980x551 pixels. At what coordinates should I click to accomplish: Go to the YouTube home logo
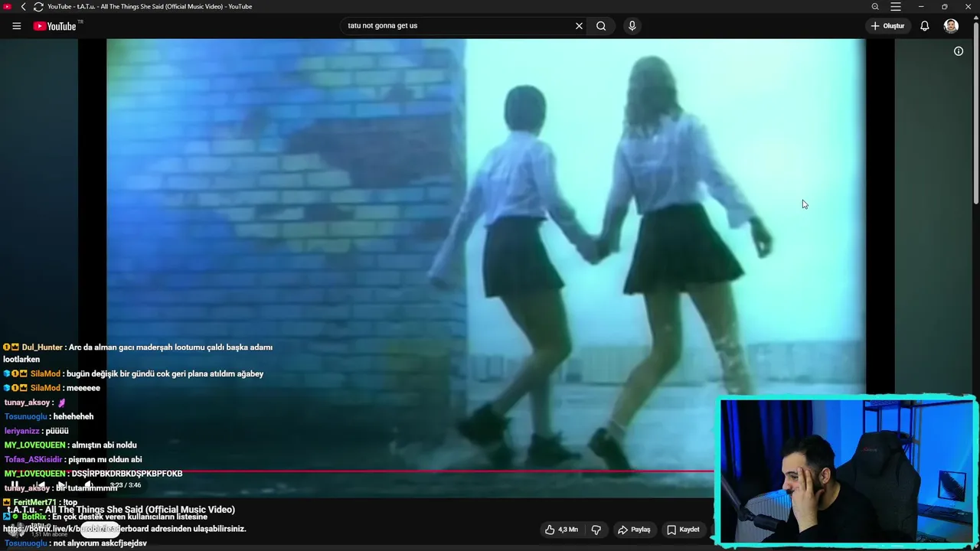click(x=55, y=26)
